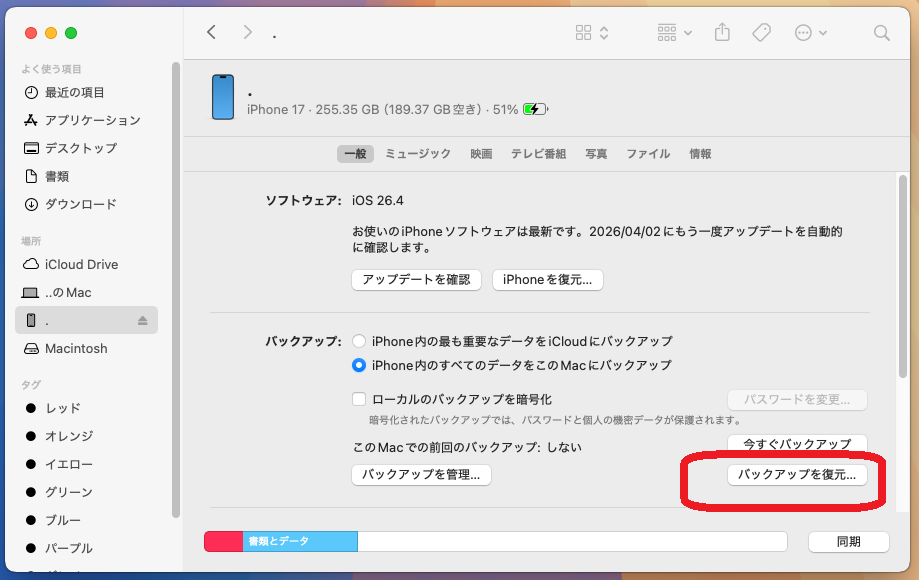Switch to the ミュージック tab
This screenshot has height=580, width=919.
coord(418,154)
